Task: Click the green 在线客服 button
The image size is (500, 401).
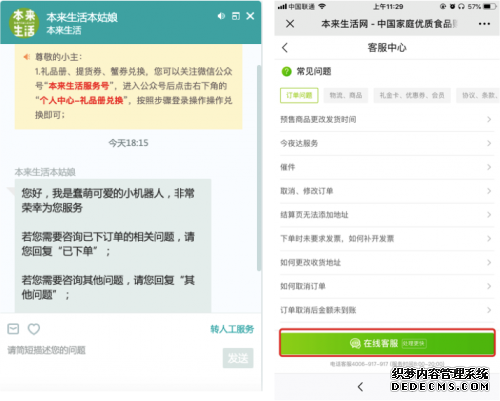Action: (387, 343)
